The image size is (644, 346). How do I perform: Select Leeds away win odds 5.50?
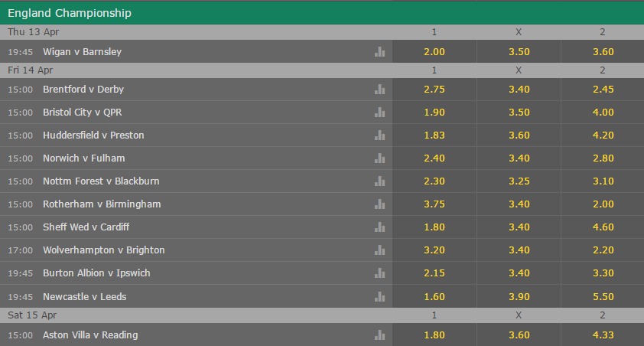click(603, 297)
